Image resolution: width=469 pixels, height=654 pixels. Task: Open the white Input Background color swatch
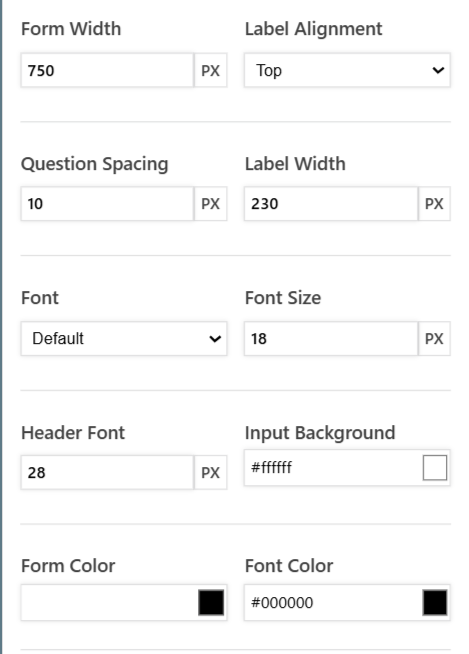[x=435, y=468]
